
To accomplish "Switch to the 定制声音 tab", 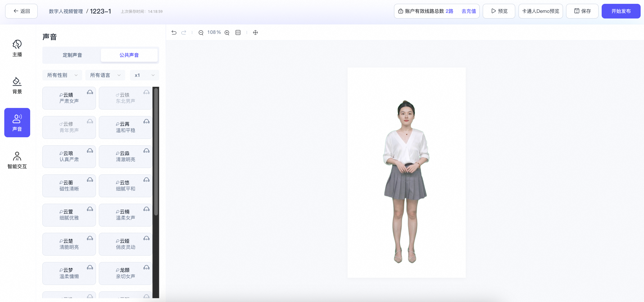I will tap(72, 55).
